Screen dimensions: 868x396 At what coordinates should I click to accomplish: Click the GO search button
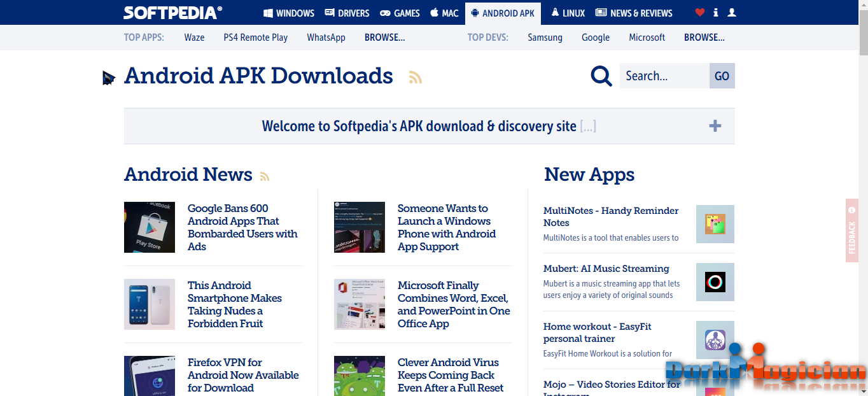click(x=722, y=76)
